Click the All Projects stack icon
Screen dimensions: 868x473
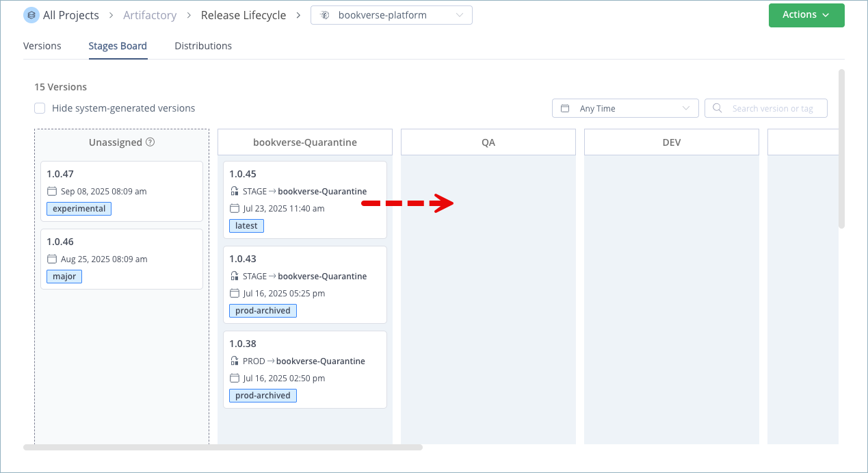31,15
